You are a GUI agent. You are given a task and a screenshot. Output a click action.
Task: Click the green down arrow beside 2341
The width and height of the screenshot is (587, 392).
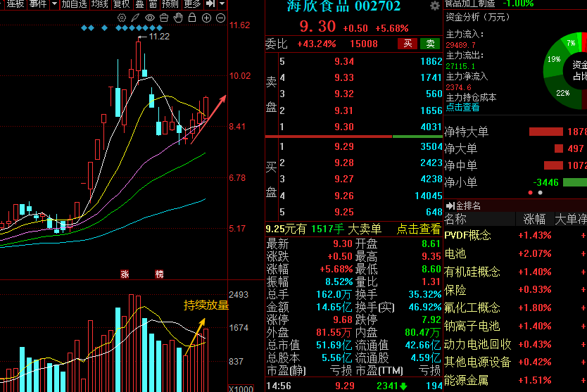click(x=403, y=386)
